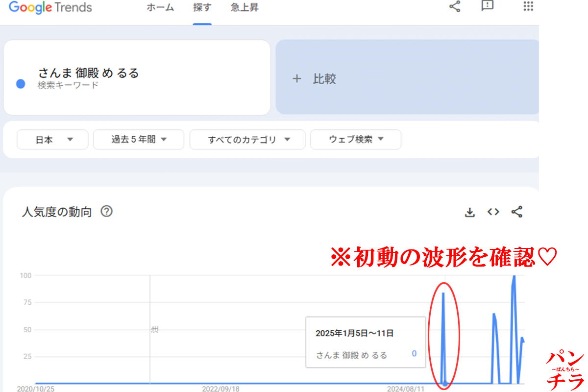The height and width of the screenshot is (392, 588).
Task: Open the 急上昇 section
Action: (x=244, y=7)
